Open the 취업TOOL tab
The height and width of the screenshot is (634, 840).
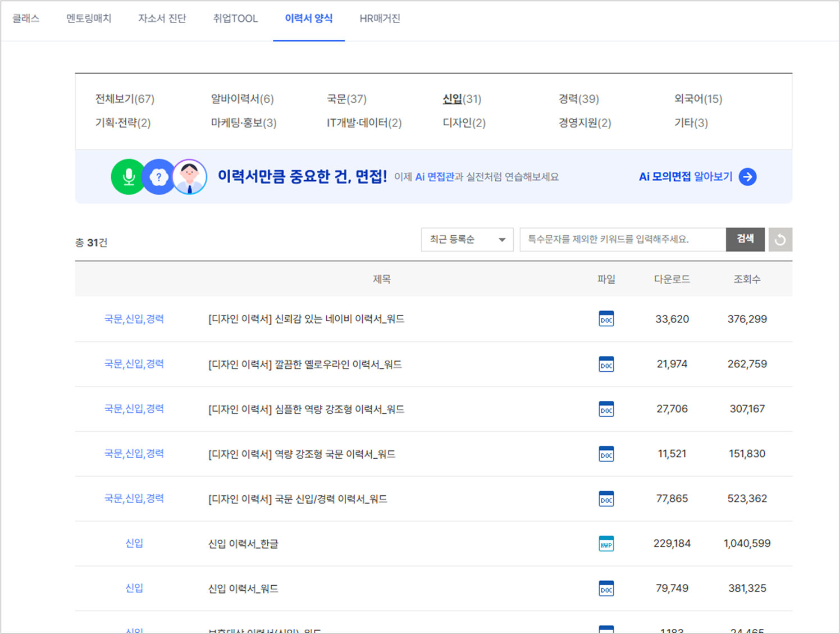click(x=235, y=19)
